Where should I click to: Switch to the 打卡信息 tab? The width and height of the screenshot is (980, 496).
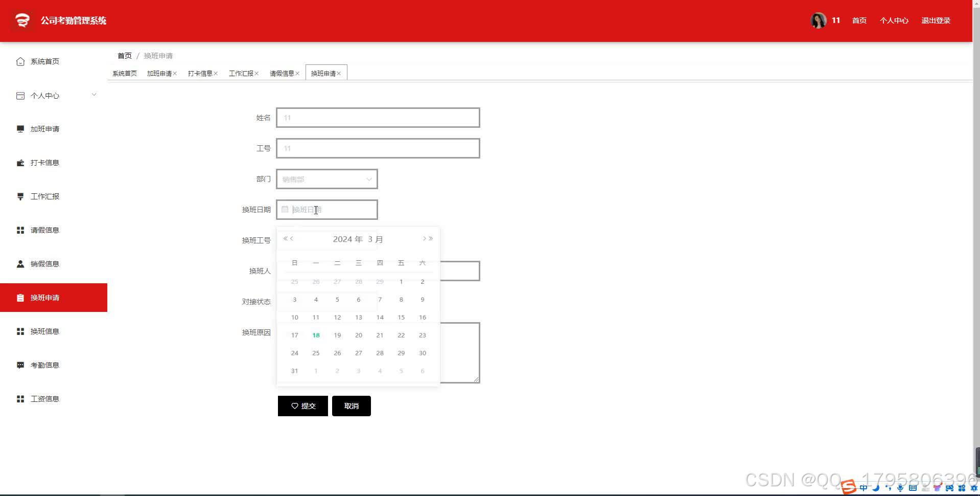(200, 73)
